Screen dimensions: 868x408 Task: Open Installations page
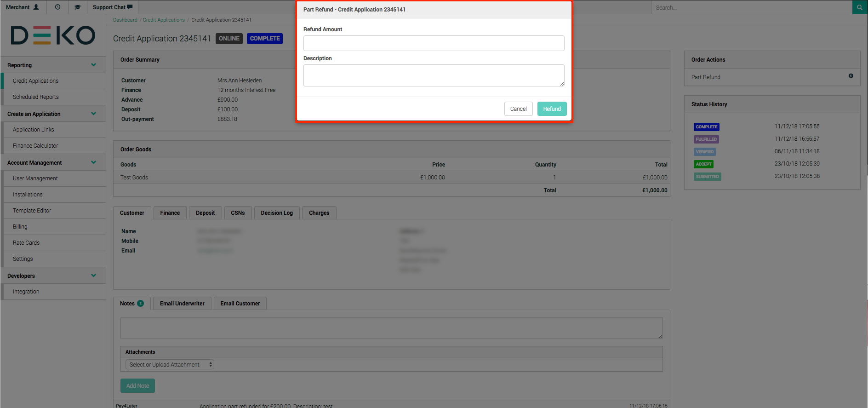[54, 195]
